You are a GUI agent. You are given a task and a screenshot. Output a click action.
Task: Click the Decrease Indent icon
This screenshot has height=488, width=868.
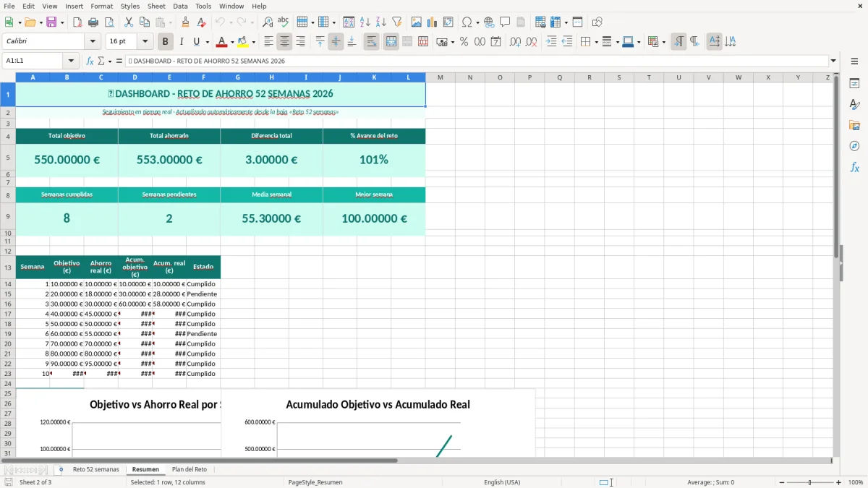(567, 42)
